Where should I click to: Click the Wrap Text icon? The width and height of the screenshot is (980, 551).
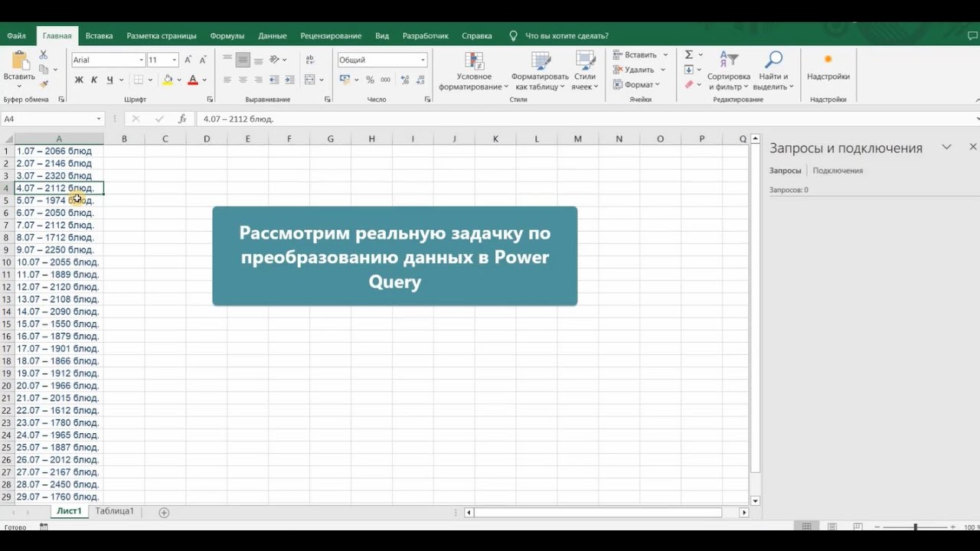(309, 60)
